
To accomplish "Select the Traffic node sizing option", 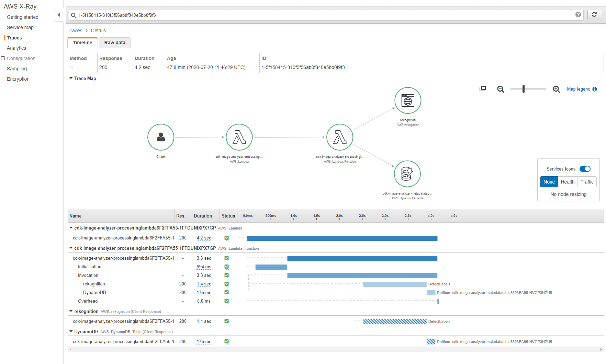I will tap(587, 182).
